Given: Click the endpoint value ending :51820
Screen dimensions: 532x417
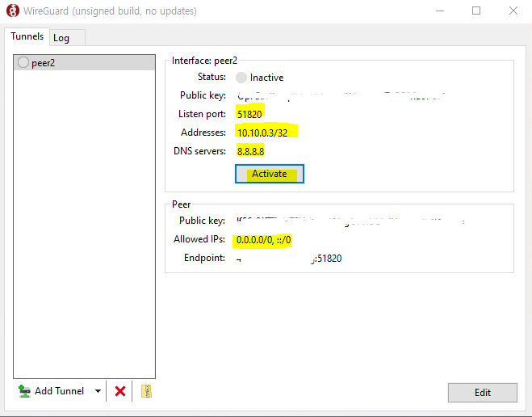Looking at the screenshot, I should (x=289, y=259).
